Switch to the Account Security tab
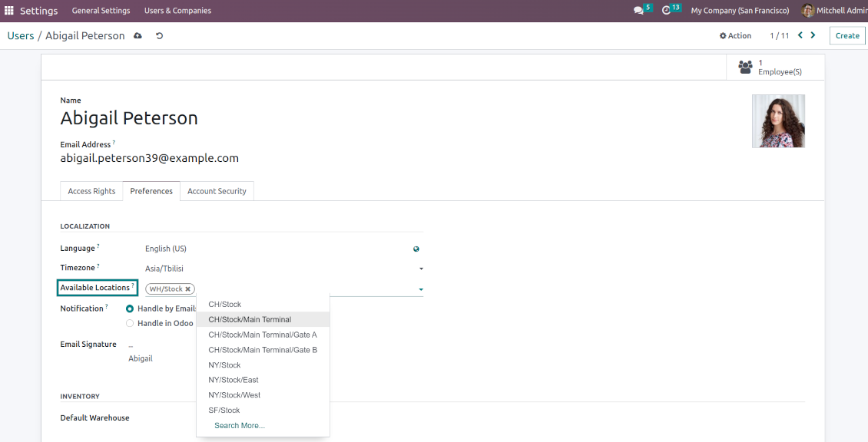The image size is (868, 442). (x=217, y=191)
